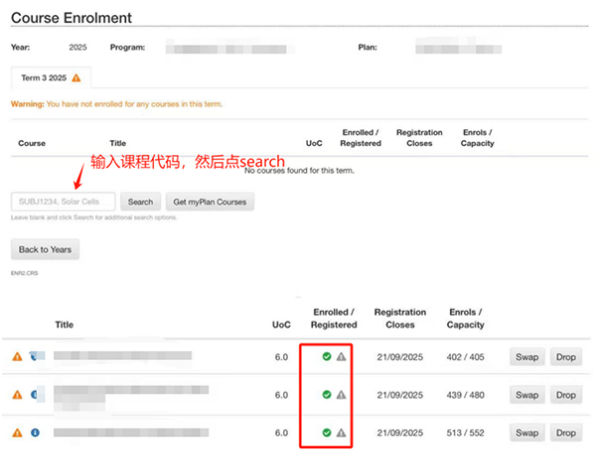The image size is (600, 456).
Task: Go Back to Years
Action: [45, 249]
